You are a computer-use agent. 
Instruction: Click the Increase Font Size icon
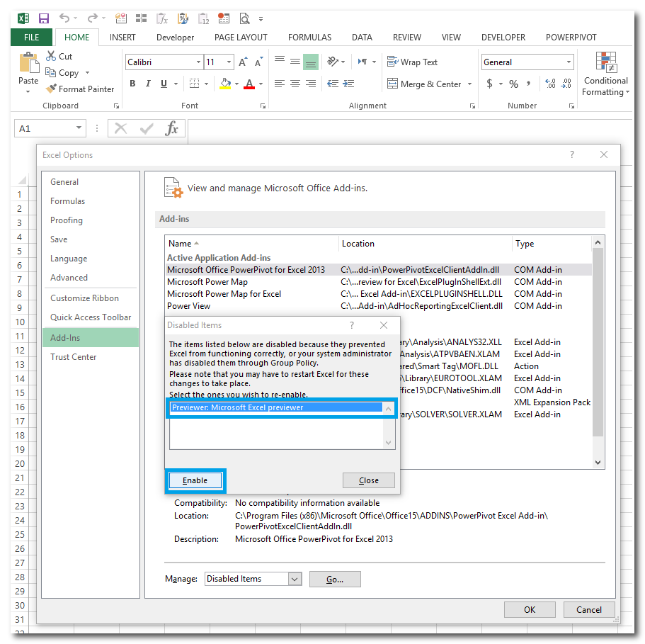[243, 62]
